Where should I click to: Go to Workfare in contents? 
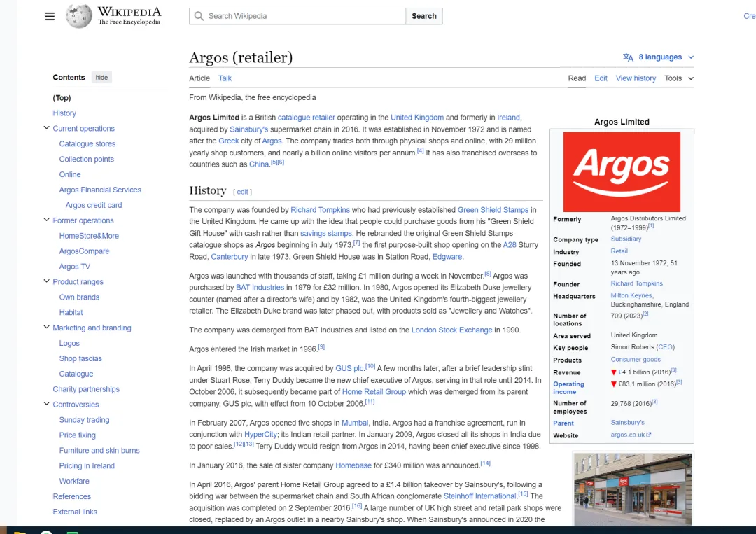tap(74, 481)
